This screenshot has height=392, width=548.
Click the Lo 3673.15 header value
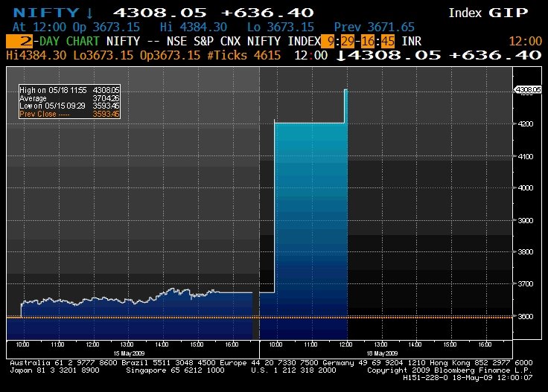pyautogui.click(x=281, y=27)
